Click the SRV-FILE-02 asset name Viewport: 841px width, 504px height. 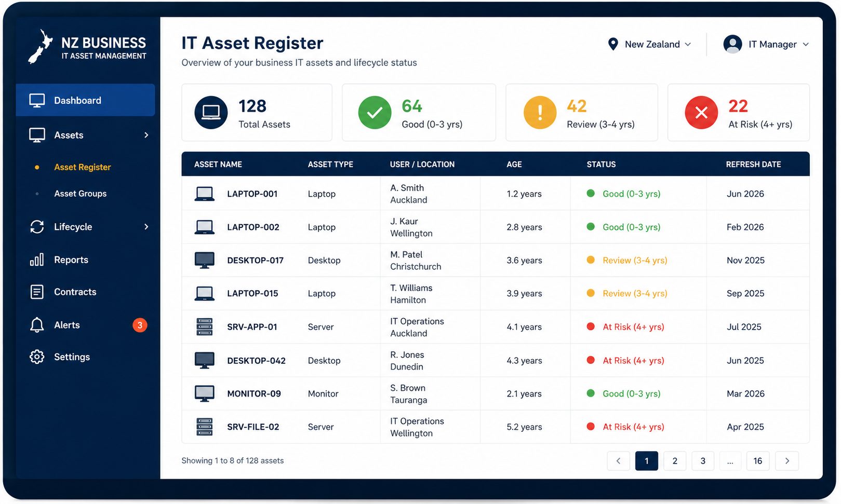[x=253, y=427]
